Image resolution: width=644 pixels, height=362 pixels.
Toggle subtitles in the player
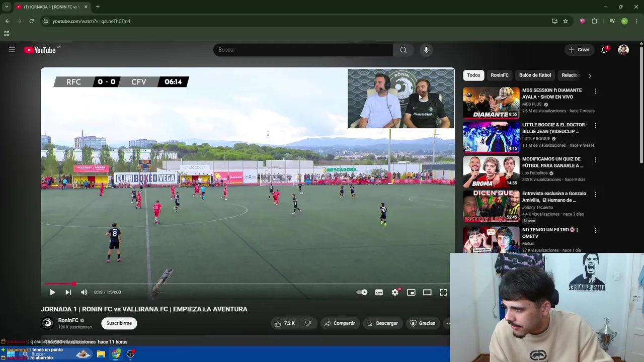(379, 292)
